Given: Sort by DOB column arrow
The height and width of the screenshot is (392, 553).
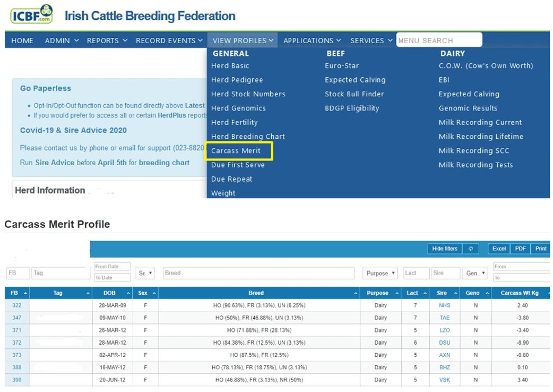Looking at the screenshot, I should [x=129, y=293].
